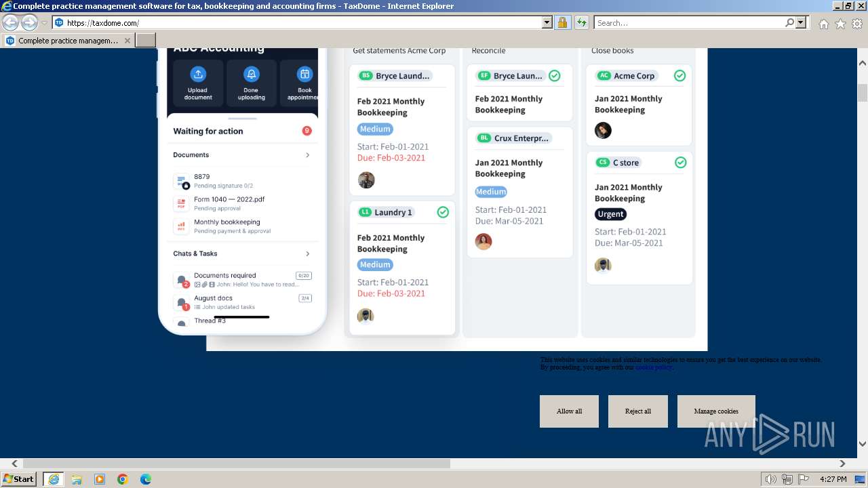Click the Done uploading bell icon

click(x=251, y=74)
